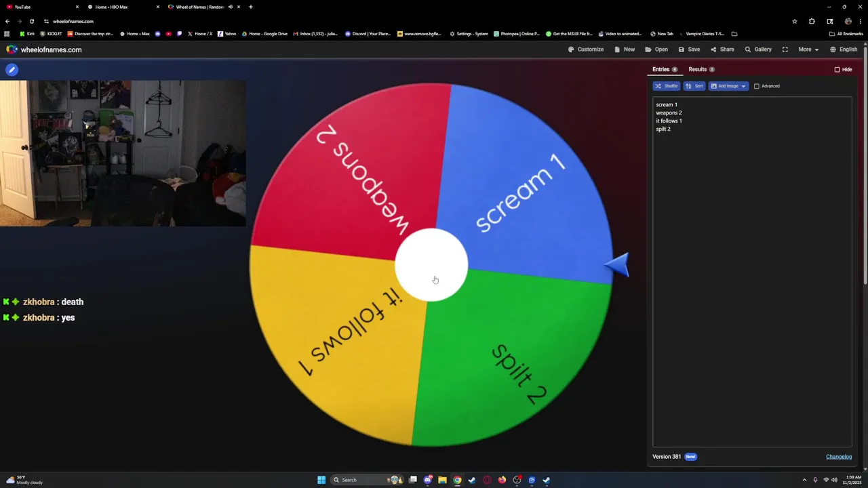Reload the current page
The height and width of the screenshot is (488, 868).
pos(31,21)
